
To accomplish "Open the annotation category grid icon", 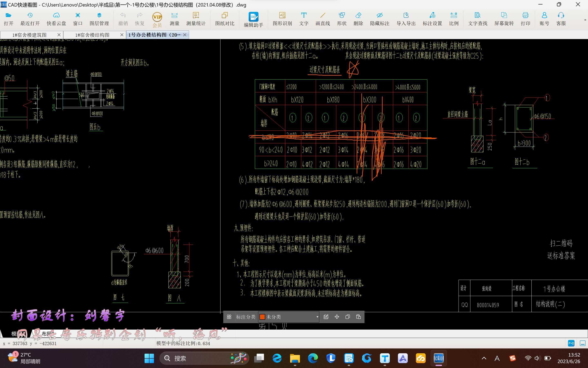I will click(x=229, y=317).
